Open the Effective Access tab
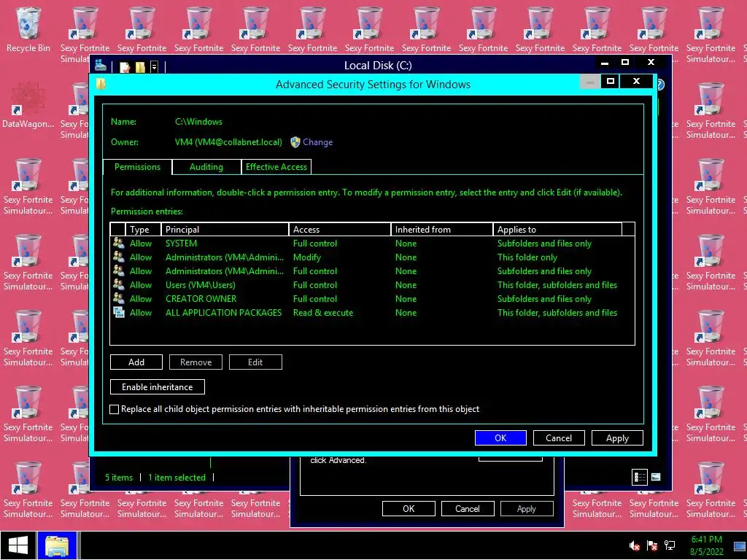This screenshot has height=560, width=747. click(x=276, y=167)
